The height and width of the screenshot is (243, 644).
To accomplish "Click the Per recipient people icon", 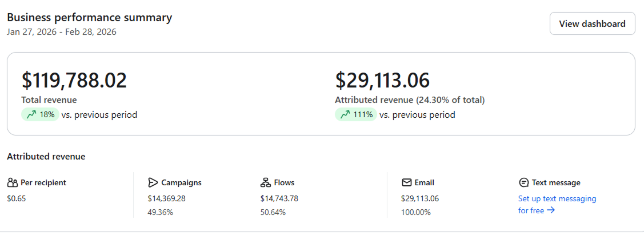I will coord(13,183).
